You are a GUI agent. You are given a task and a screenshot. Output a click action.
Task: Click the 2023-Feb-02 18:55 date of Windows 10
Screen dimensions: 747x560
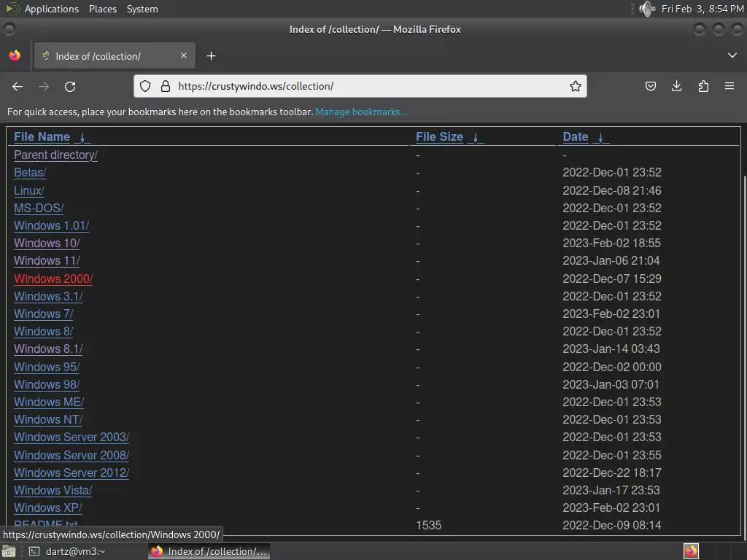click(612, 243)
